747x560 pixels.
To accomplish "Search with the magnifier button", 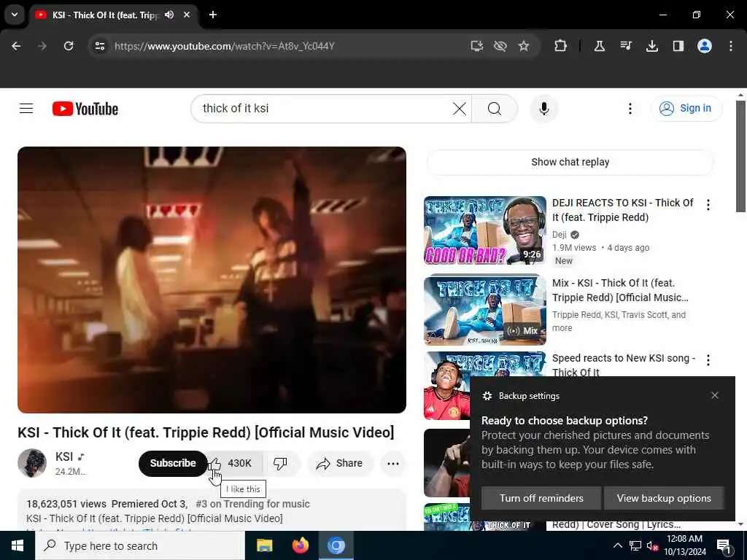I will [495, 109].
